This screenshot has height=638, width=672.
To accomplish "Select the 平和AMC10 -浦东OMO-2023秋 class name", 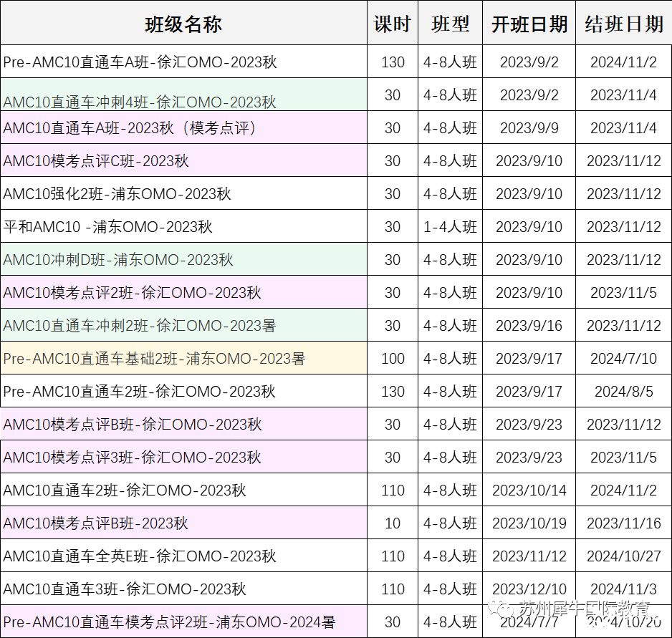I will point(108,227).
